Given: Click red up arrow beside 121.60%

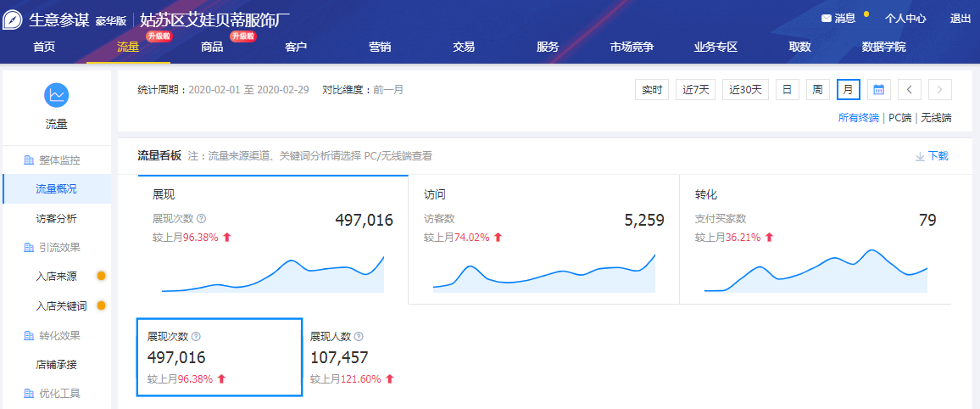Looking at the screenshot, I should click(x=389, y=379).
